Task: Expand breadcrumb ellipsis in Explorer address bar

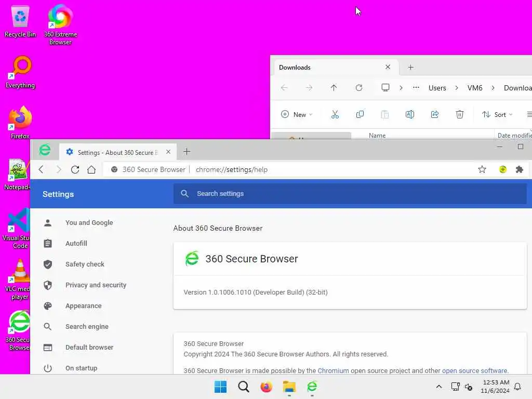Action: [416, 88]
